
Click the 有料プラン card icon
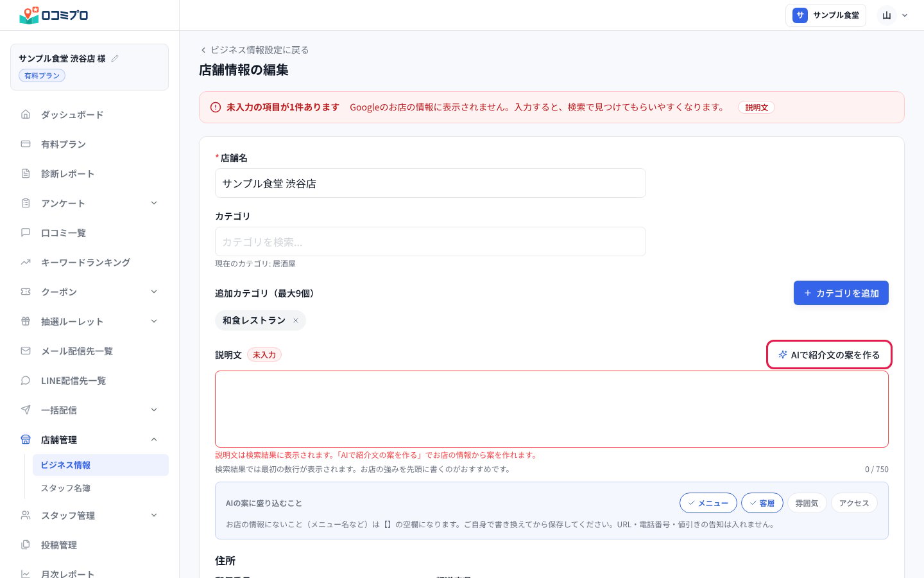click(26, 144)
